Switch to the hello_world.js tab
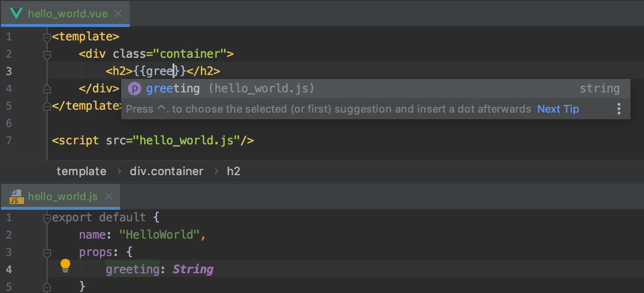Screen dimensions: 644x293 [62, 196]
